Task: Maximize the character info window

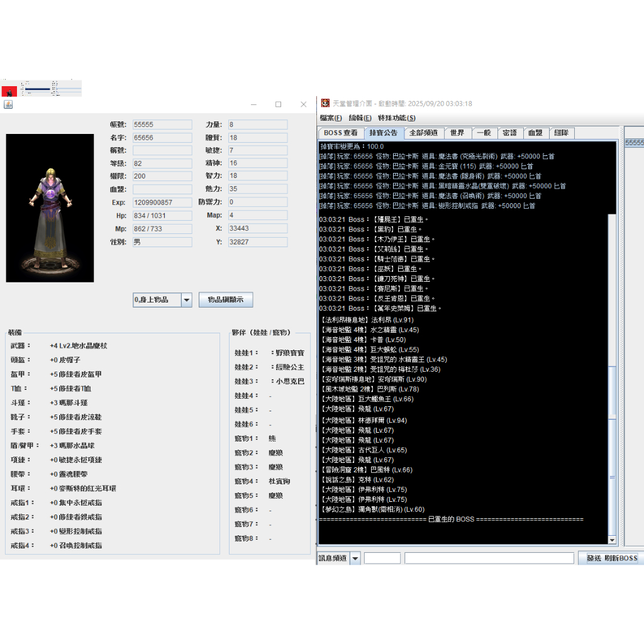Action: (278, 104)
